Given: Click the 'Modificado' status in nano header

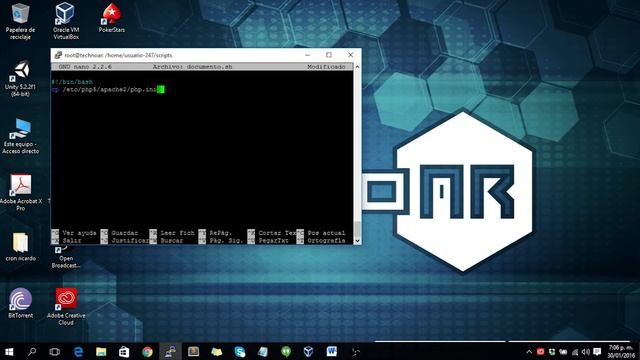Looking at the screenshot, I should pos(326,67).
